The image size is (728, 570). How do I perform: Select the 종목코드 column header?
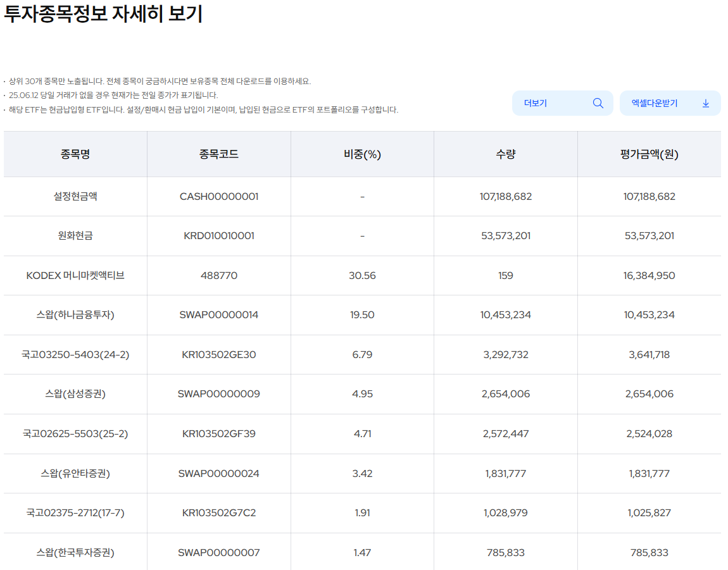click(218, 154)
